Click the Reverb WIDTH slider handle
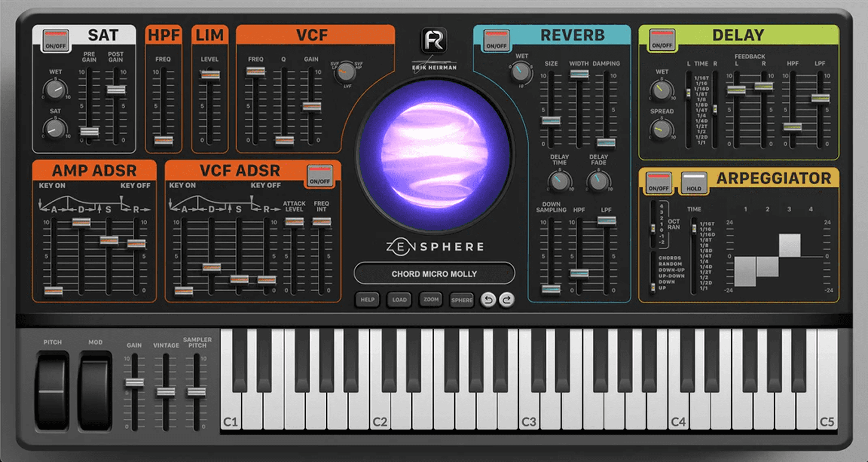Image resolution: width=868 pixels, height=462 pixels. click(579, 74)
